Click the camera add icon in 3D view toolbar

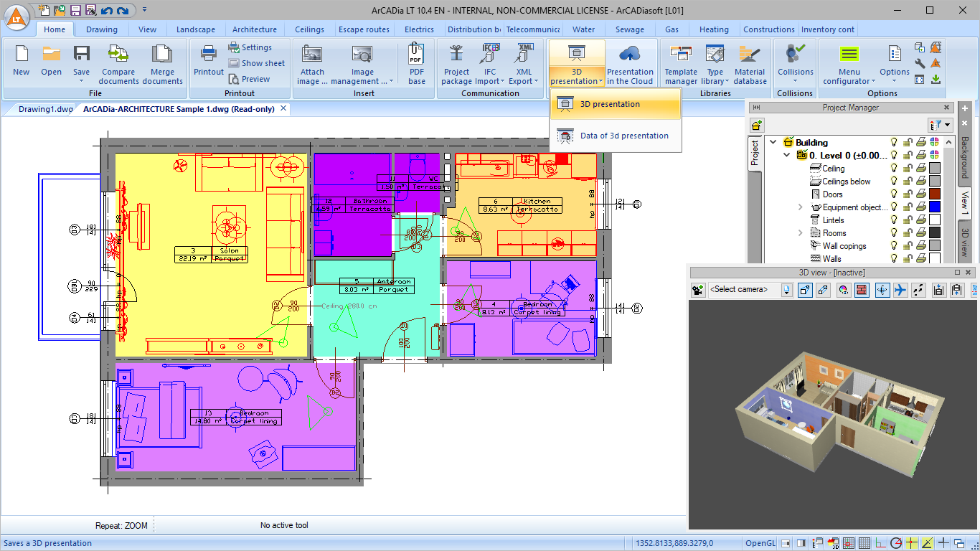pyautogui.click(x=697, y=290)
